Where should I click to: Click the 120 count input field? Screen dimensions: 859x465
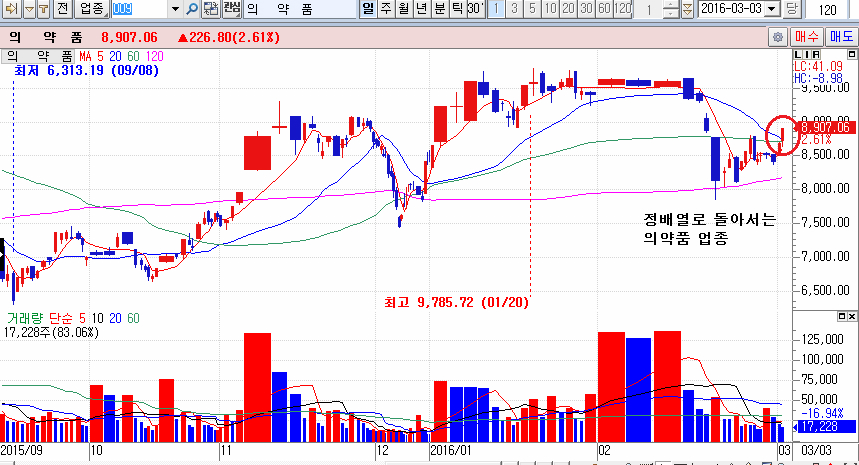[827, 9]
